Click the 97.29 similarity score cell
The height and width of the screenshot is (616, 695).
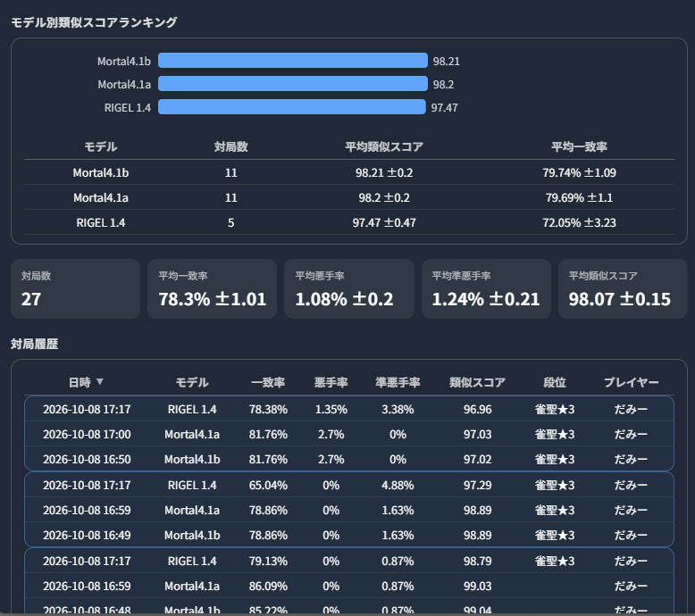point(477,485)
